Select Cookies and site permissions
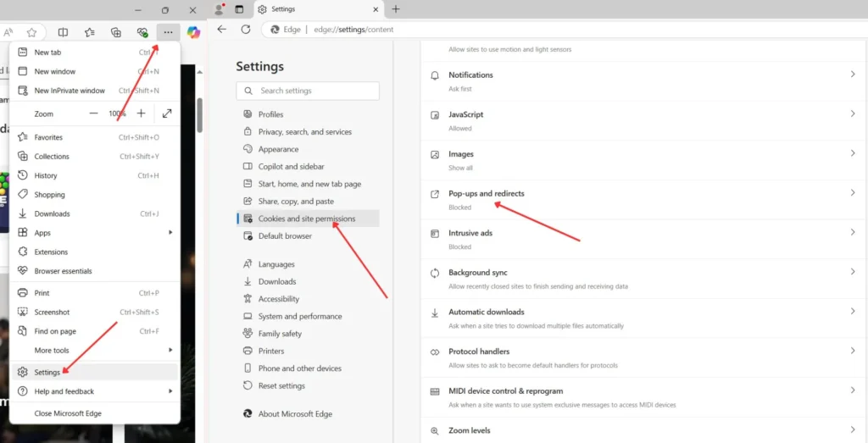The height and width of the screenshot is (443, 868). click(x=308, y=219)
